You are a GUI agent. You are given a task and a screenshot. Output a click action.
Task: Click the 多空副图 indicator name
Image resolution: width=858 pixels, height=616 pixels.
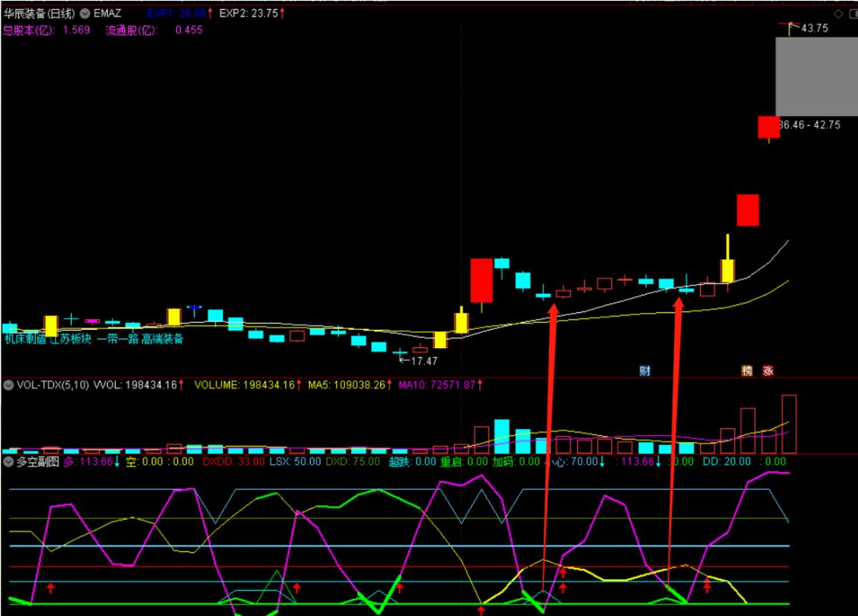tap(37, 462)
